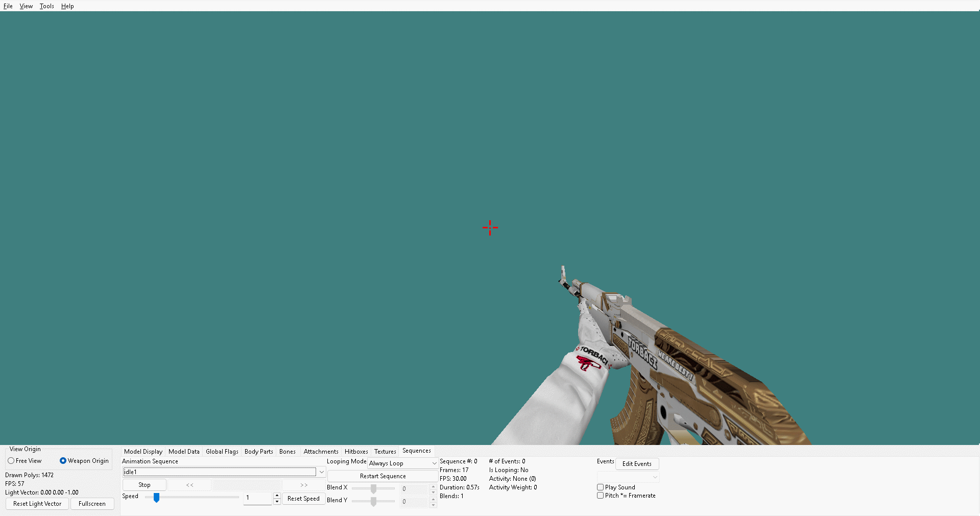Stop the animation playback
Image resolution: width=980 pixels, height=516 pixels.
tap(145, 485)
